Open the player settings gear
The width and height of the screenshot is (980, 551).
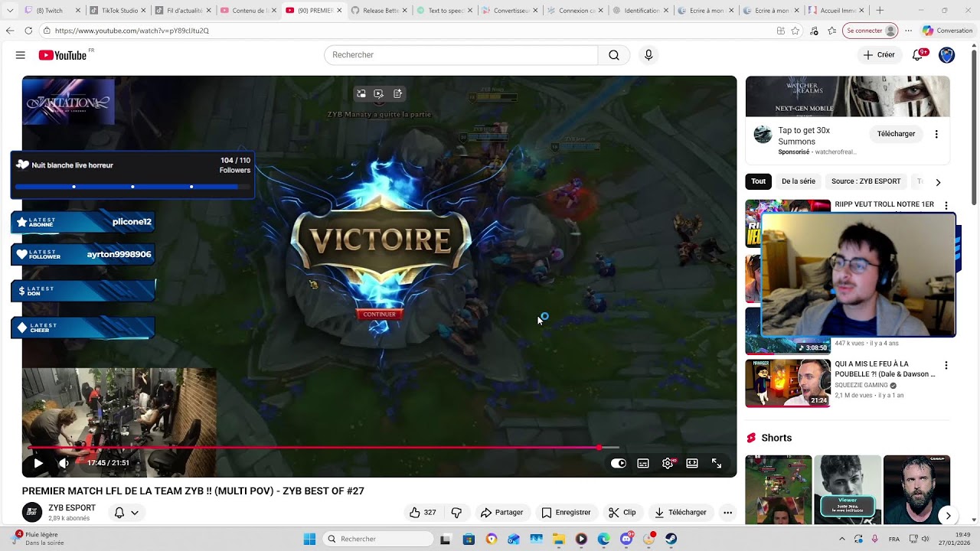tap(668, 463)
